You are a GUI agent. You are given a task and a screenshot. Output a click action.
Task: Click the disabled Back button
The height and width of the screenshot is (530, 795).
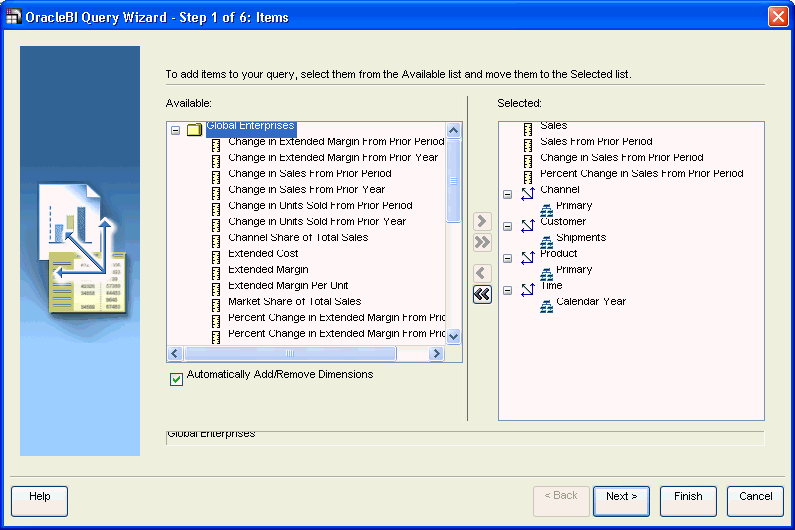click(561, 501)
